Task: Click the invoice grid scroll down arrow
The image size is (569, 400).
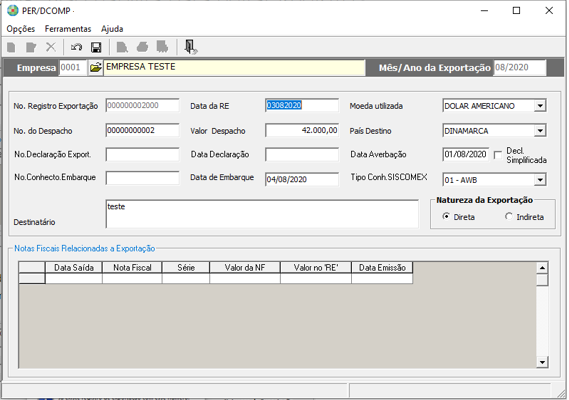Action: [x=542, y=362]
